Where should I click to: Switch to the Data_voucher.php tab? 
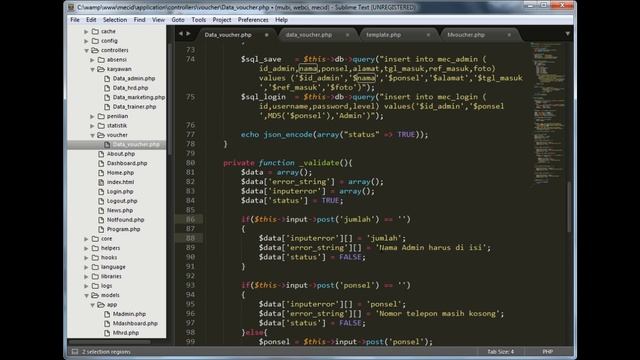pos(228,35)
